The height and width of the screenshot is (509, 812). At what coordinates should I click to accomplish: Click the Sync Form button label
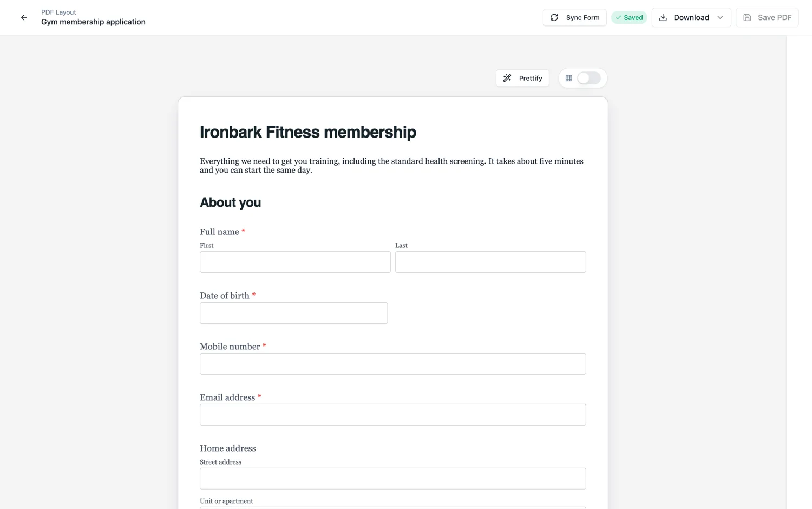coord(583,17)
